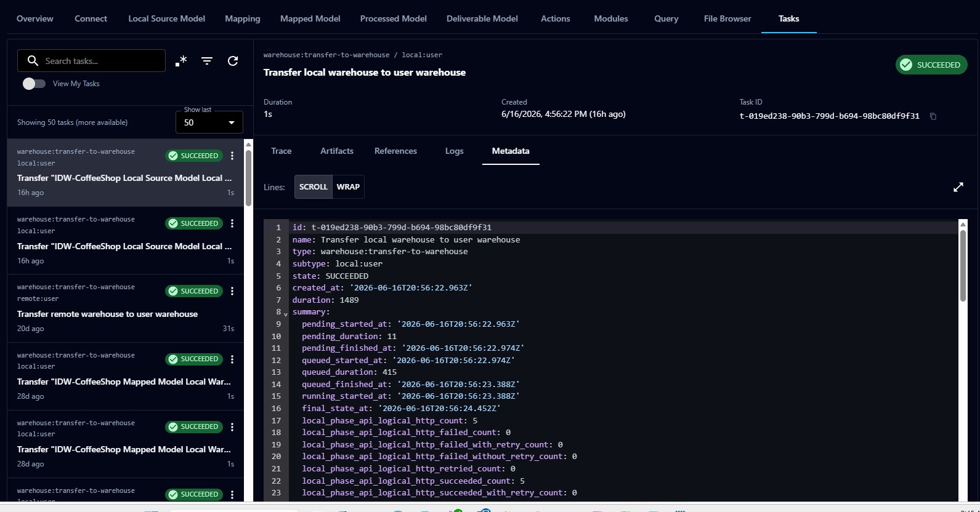Screen dimensions: 980x512
Task: Click the Search tasks input field
Action: (x=91, y=61)
